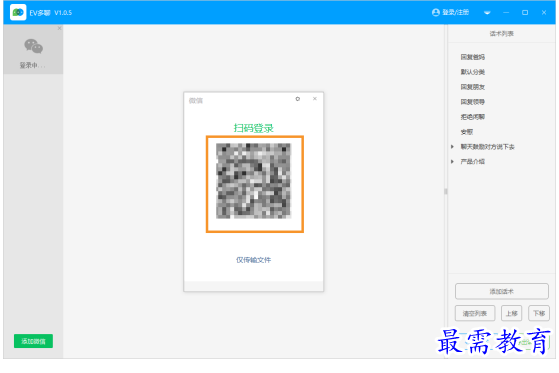559x373 pixels.
Task: Open the title bar dropdown arrow menu
Action: point(487,13)
